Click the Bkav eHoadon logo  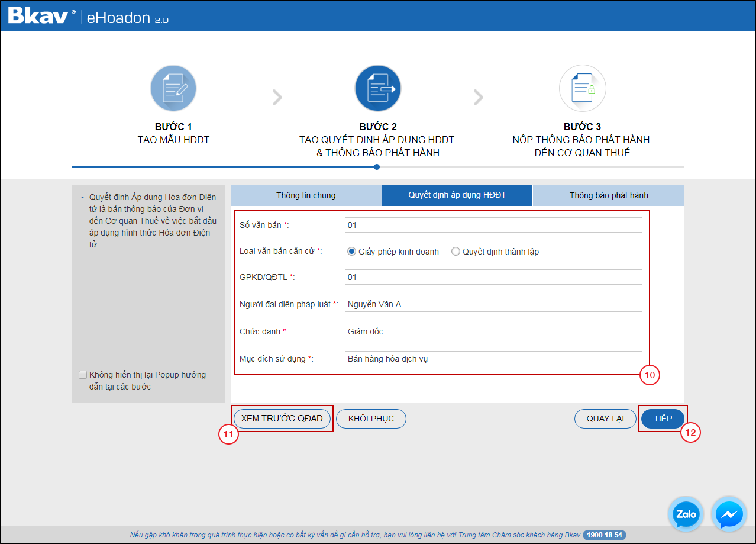click(88, 17)
